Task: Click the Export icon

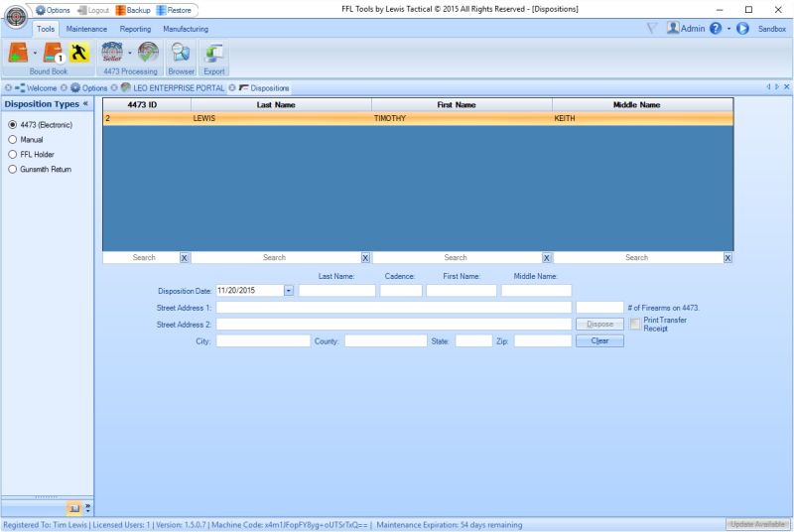Action: click(214, 53)
